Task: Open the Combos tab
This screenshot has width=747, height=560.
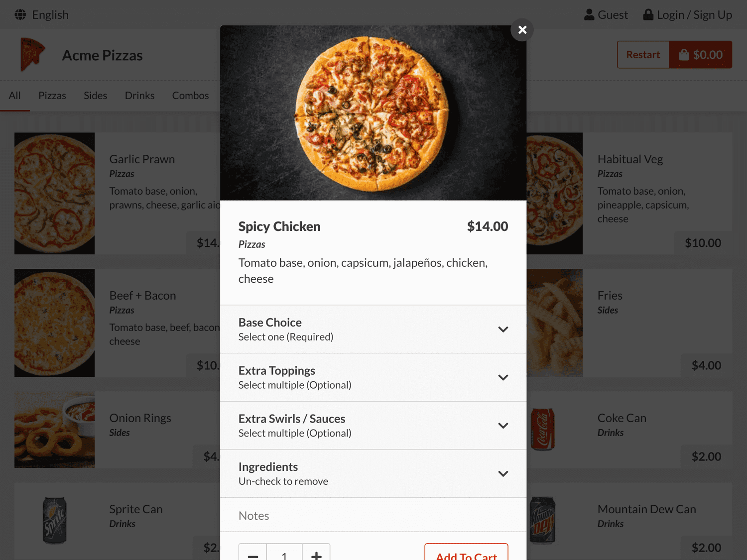Action: [190, 96]
